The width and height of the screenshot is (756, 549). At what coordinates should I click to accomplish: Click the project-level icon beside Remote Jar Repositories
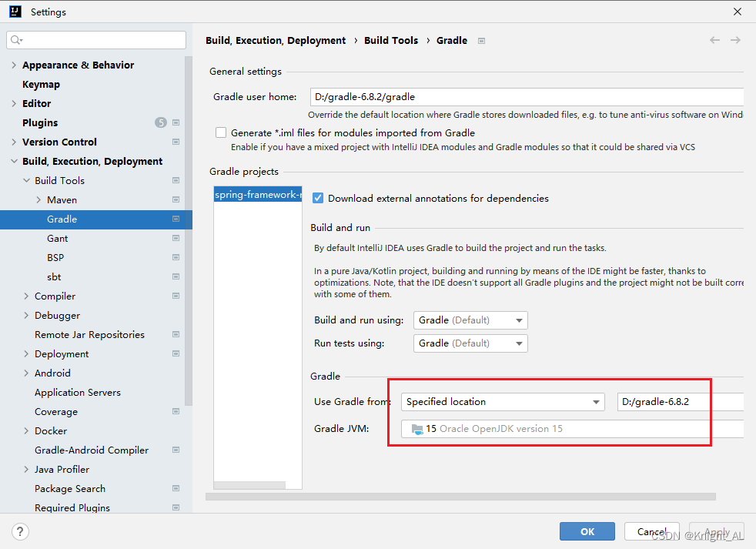176,335
